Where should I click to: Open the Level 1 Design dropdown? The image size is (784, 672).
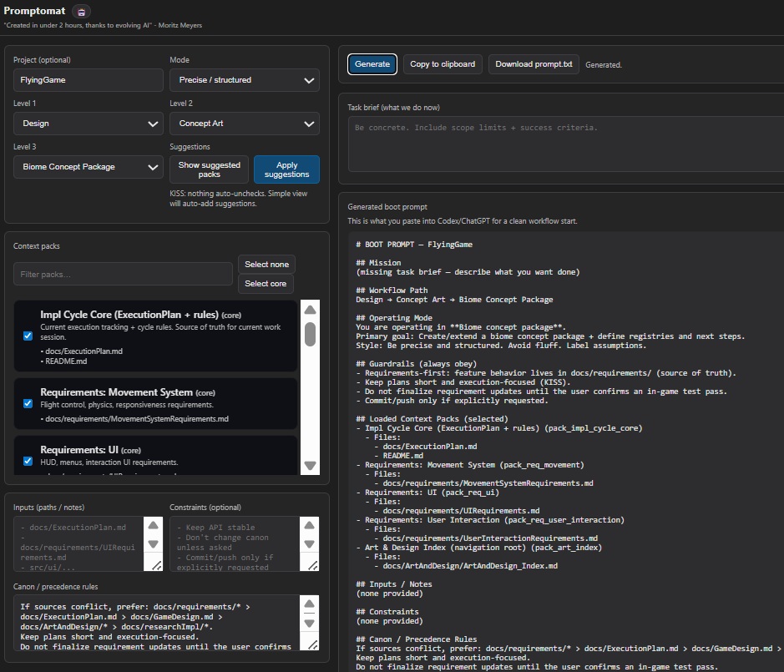click(x=88, y=124)
